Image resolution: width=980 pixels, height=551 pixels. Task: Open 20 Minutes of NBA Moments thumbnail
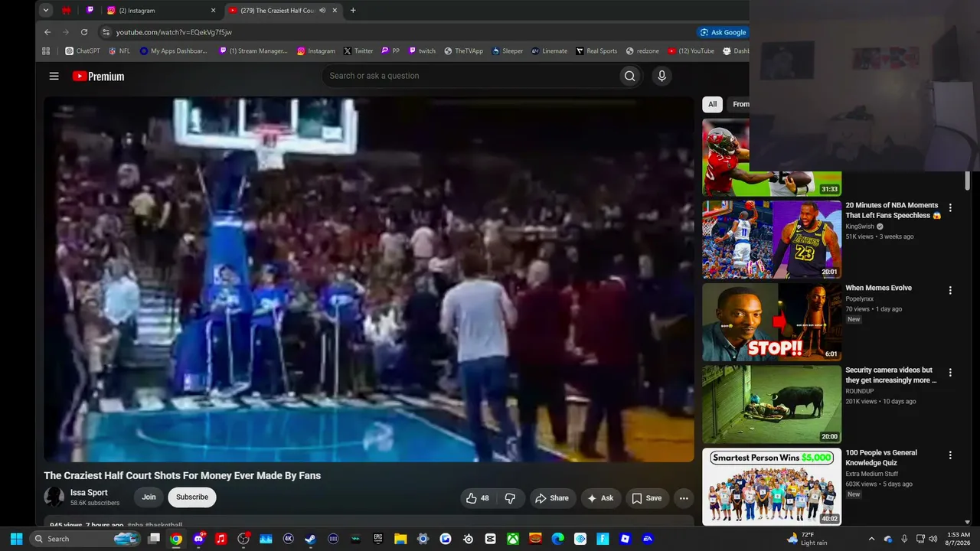coord(772,240)
